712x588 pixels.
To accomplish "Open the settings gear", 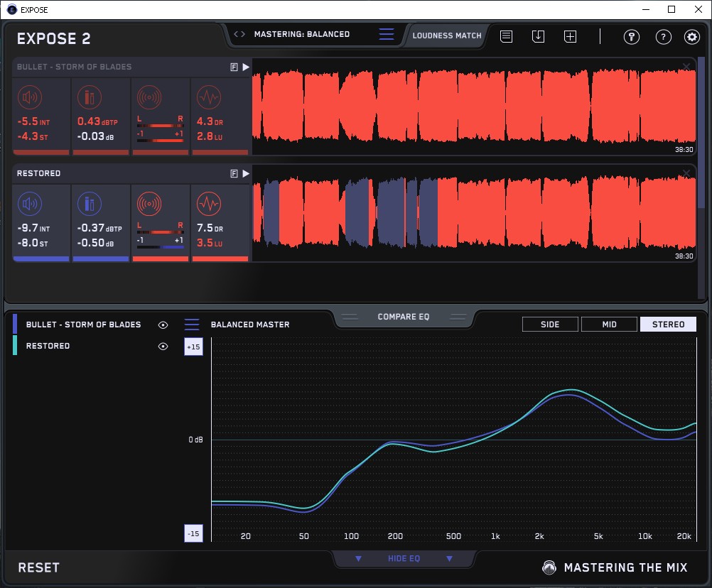I will coord(691,37).
